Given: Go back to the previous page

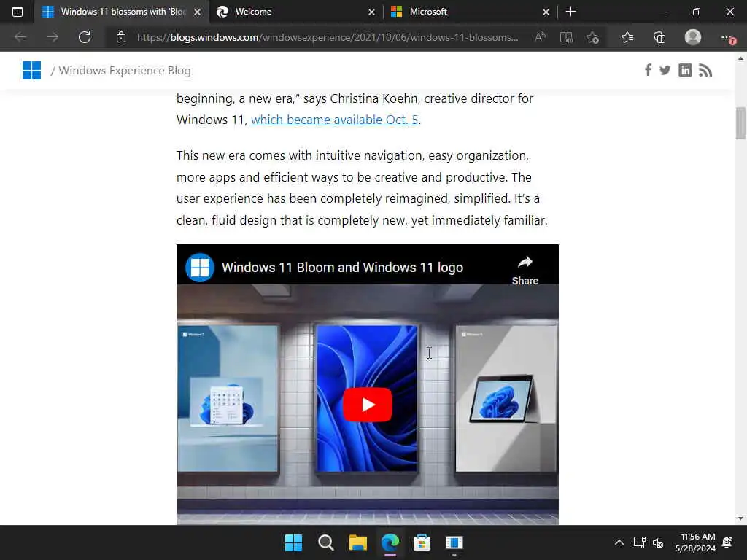Looking at the screenshot, I should click(x=20, y=37).
